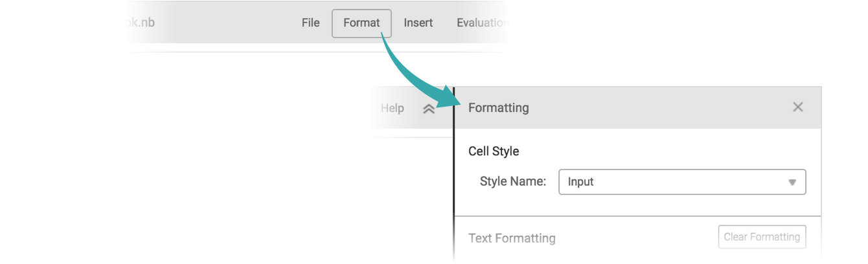Collapse the menu bar with double-chevron icon

coord(428,109)
